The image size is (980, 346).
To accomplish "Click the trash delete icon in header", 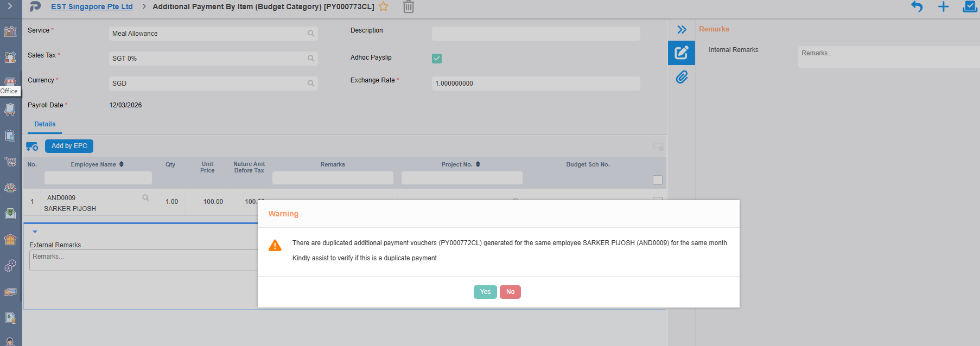I will click(x=409, y=7).
